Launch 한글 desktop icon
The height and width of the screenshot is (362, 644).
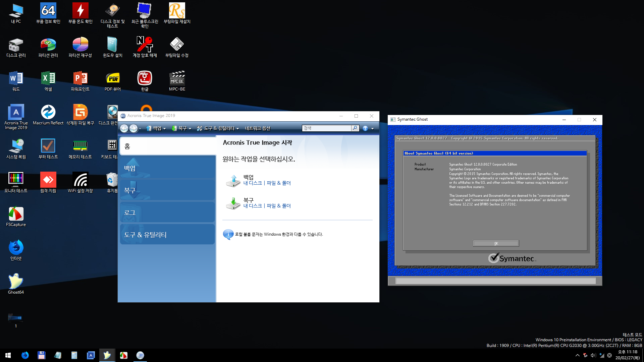(145, 81)
